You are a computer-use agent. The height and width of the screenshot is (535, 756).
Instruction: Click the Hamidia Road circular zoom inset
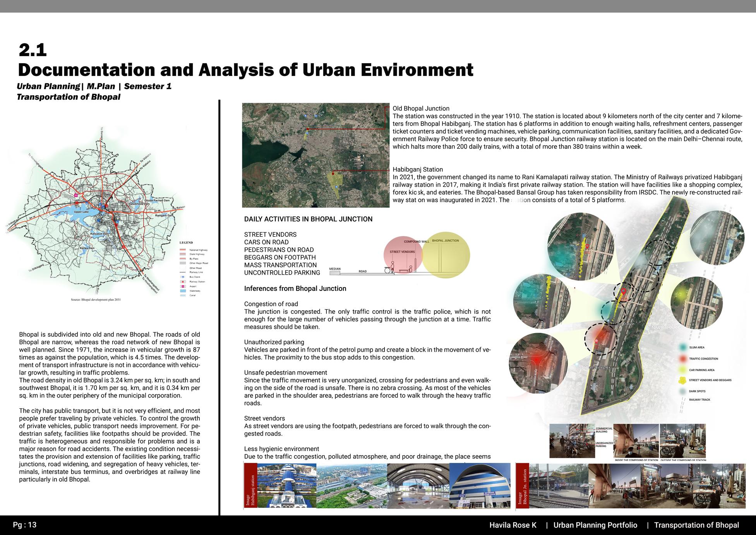(x=538, y=363)
